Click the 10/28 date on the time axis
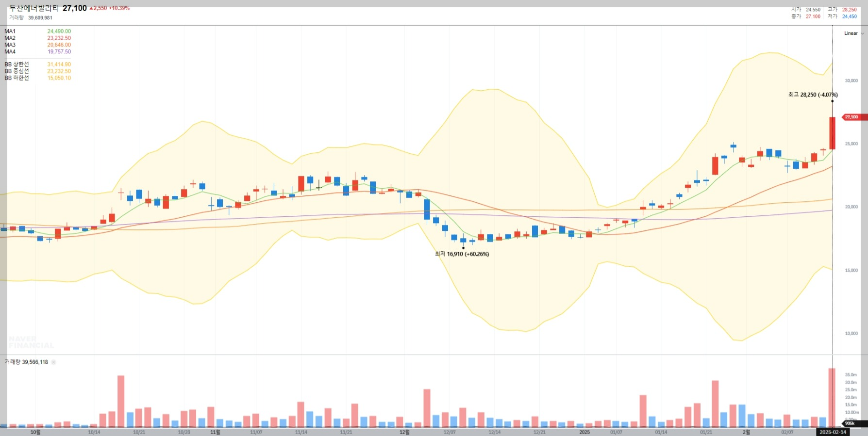Viewport: 868px width, 436px height. click(x=184, y=432)
